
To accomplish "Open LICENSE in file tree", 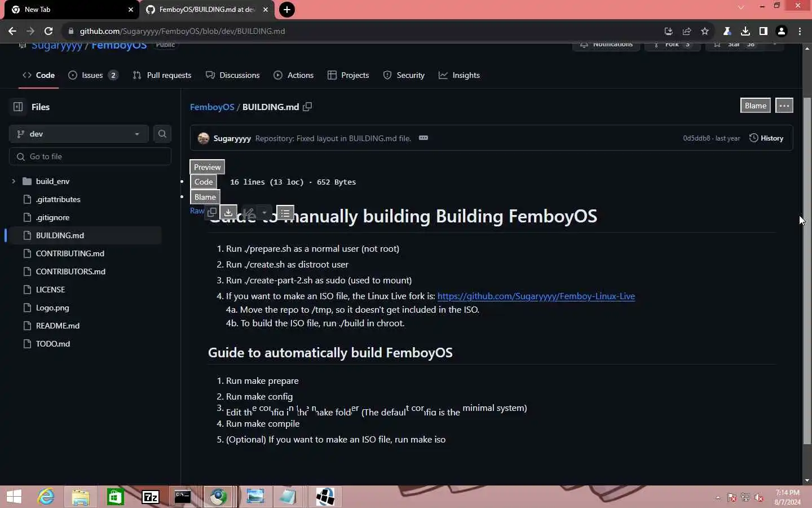I will click(x=50, y=290).
